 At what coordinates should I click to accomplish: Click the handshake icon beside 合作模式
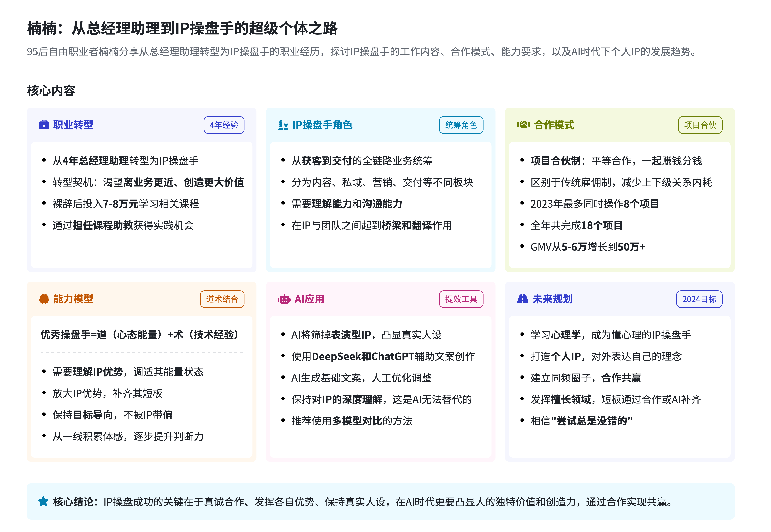[523, 125]
